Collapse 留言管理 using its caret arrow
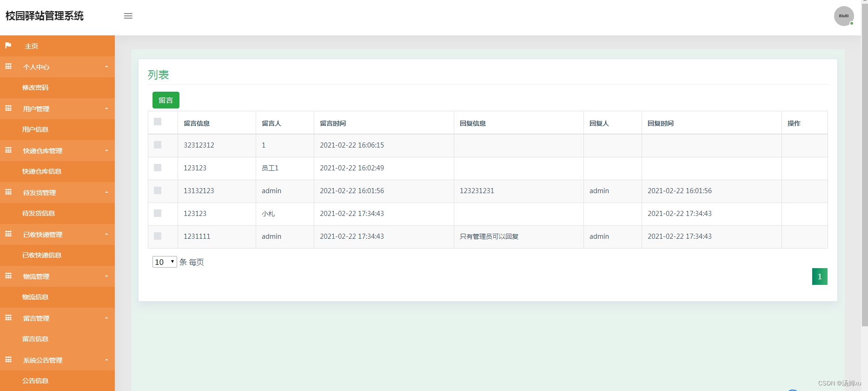This screenshot has height=391, width=868. pyautogui.click(x=106, y=318)
